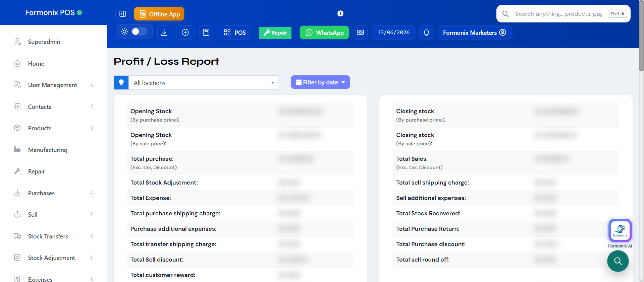The height and width of the screenshot is (282, 644).
Task: Toggle the light/dark theme switch
Action: tap(139, 31)
